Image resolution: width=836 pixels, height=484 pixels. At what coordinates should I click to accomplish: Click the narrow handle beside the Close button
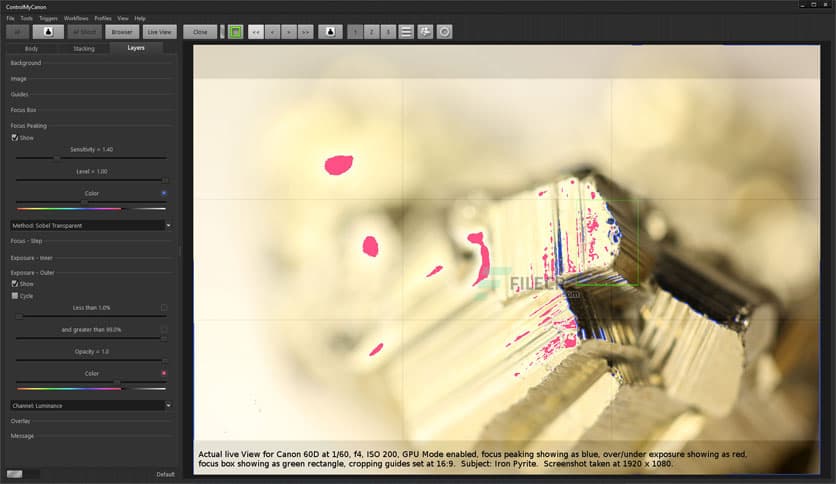(x=222, y=32)
